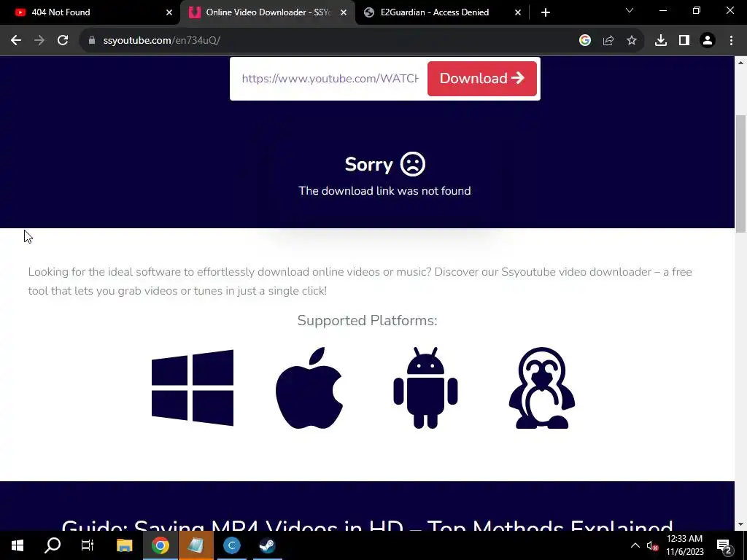Click Chrome icon on taskbar
Image resolution: width=747 pixels, height=560 pixels.
tap(160, 545)
